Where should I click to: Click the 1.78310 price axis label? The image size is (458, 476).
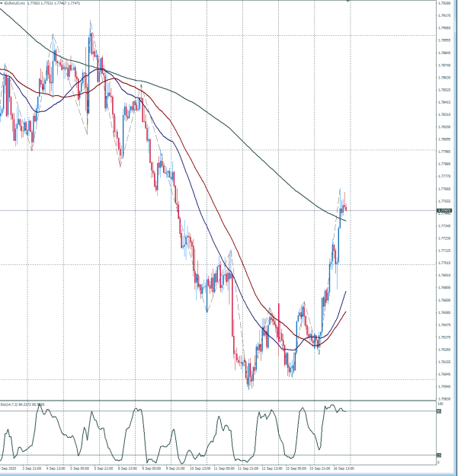coord(444,114)
